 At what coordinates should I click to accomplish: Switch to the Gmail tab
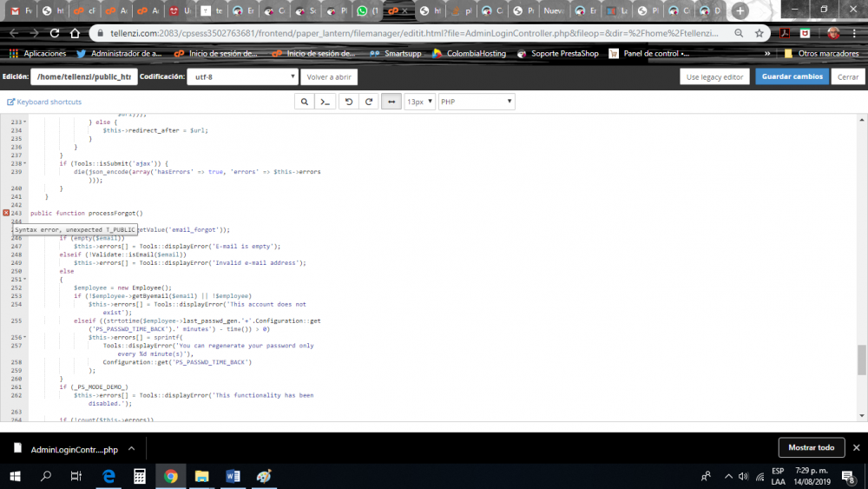(21, 10)
